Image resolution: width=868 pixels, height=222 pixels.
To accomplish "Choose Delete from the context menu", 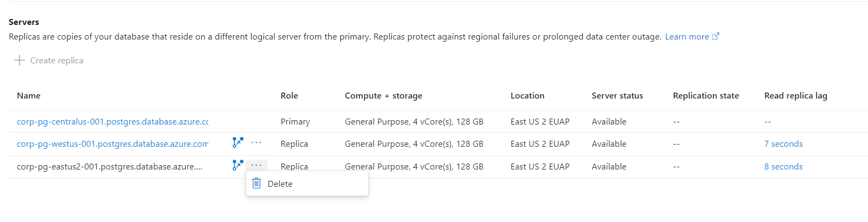I will coord(280,184).
